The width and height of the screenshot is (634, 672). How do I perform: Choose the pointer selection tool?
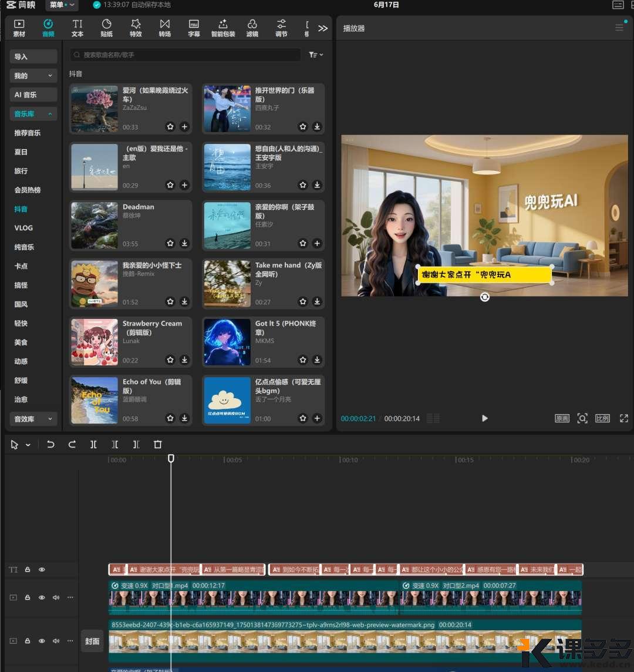14,445
